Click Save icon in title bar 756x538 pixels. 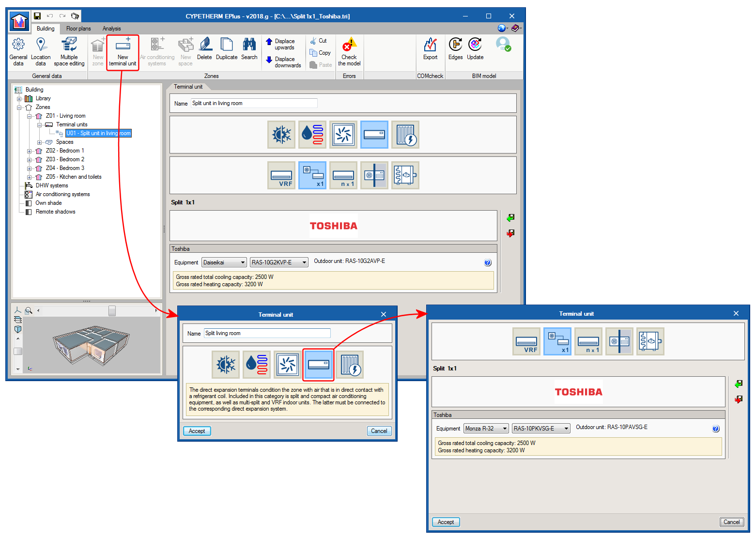point(37,16)
